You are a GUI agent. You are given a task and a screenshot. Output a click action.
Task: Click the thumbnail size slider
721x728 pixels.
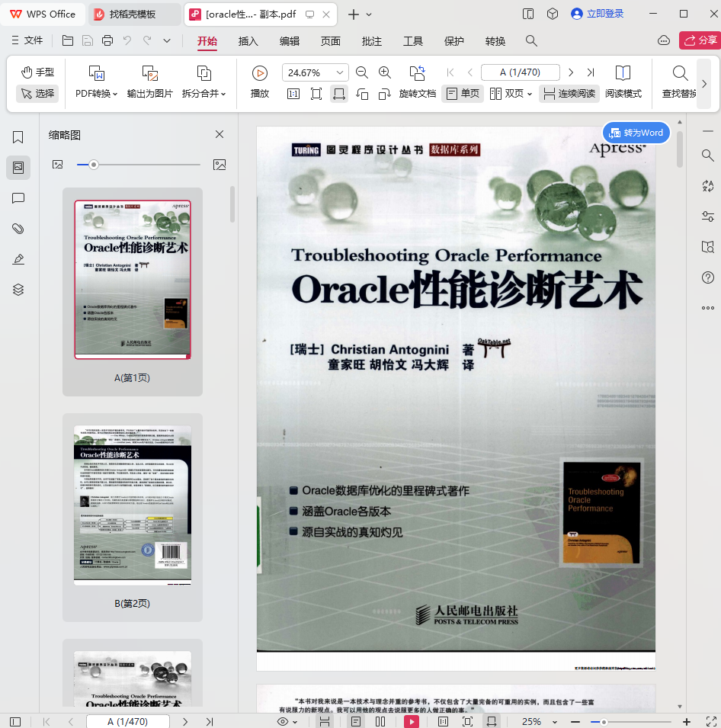point(94,165)
